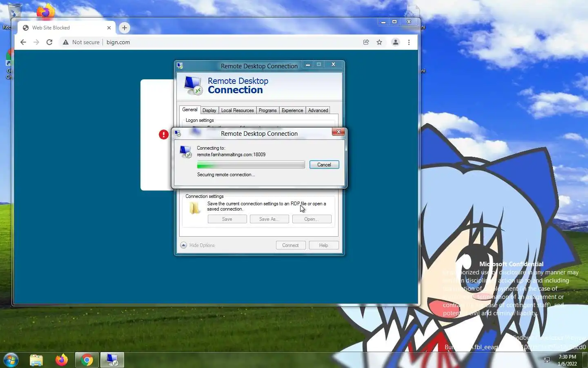Reload the bign.com page
Viewport: 588px width, 368px height.
[x=49, y=42]
